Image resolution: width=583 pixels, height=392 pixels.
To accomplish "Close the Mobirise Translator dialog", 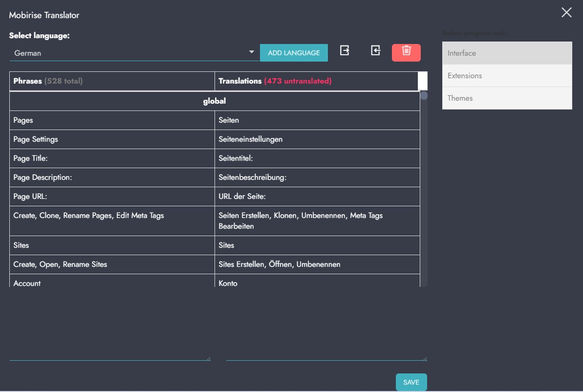I will (x=566, y=13).
